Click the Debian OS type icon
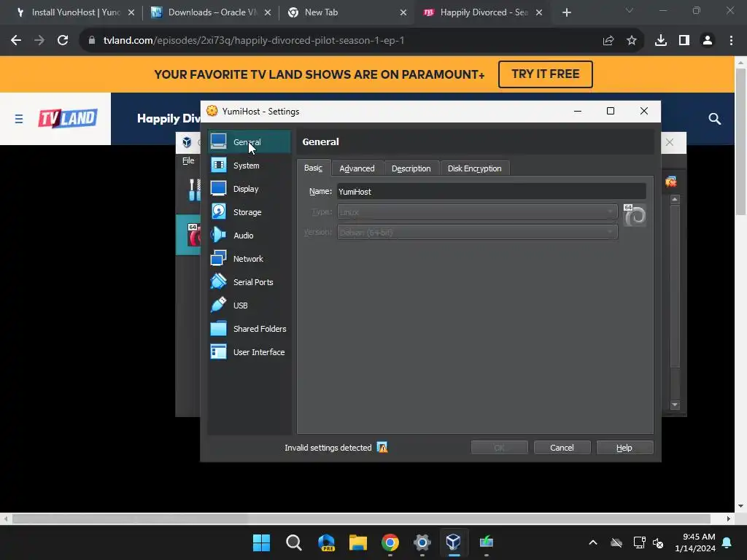The width and height of the screenshot is (747, 560). (635, 215)
